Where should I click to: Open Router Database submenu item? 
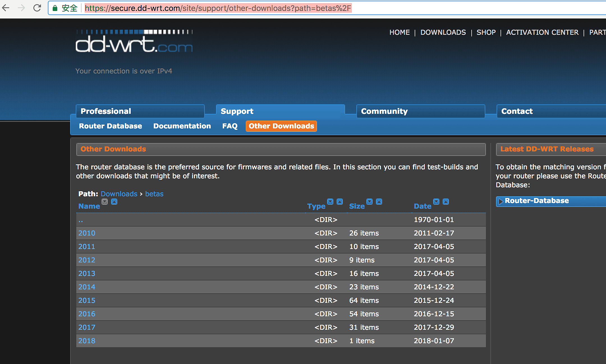(110, 126)
